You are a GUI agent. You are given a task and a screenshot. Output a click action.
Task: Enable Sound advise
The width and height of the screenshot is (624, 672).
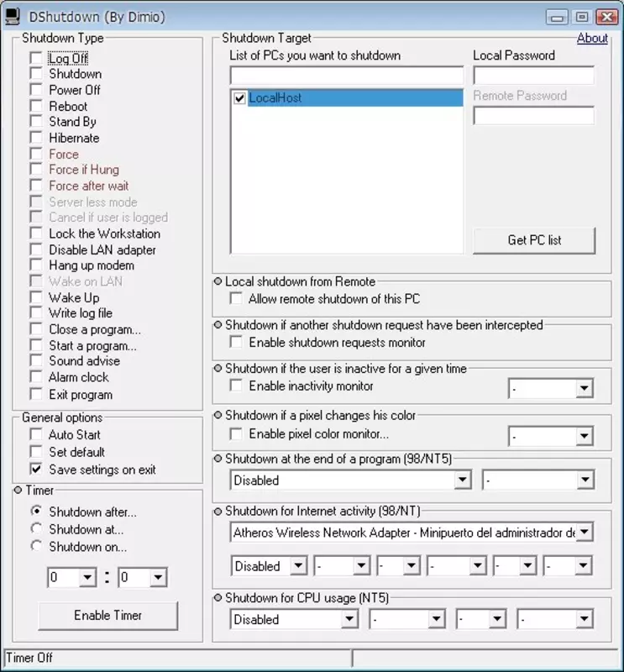(x=36, y=361)
